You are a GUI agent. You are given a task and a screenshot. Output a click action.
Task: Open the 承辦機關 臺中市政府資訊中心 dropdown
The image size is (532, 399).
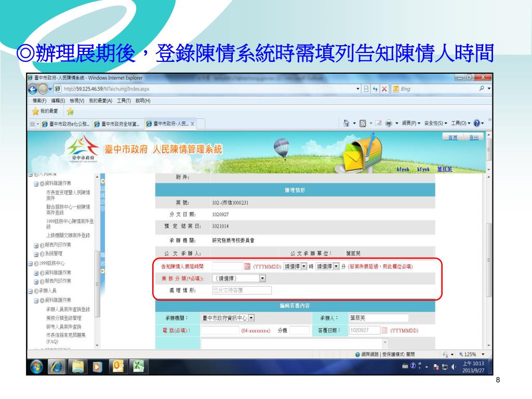[228, 318]
